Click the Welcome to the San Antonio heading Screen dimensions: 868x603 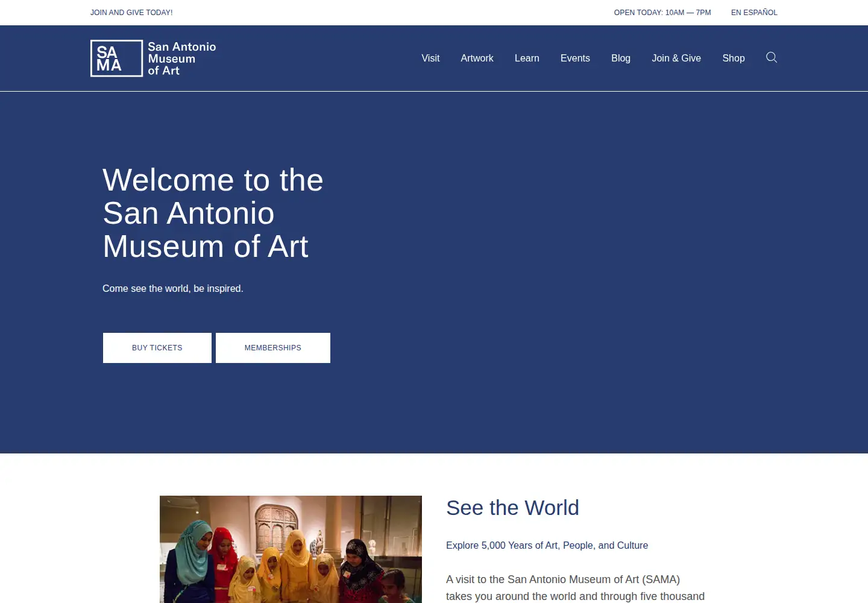pyautogui.click(x=213, y=213)
